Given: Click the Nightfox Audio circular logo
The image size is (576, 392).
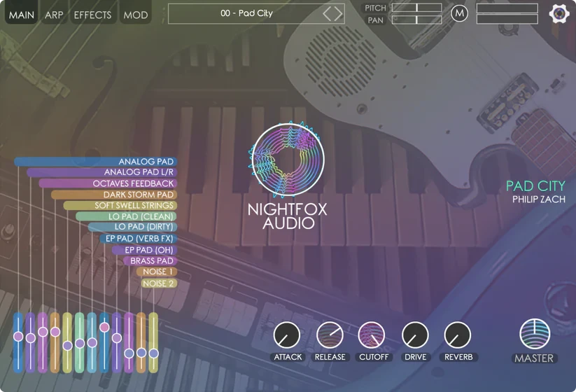Looking at the screenshot, I should pos(288,160).
